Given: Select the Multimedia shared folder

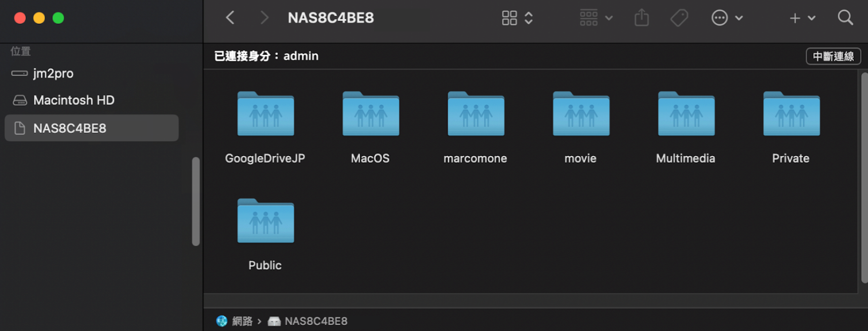Looking at the screenshot, I should coord(686,114).
